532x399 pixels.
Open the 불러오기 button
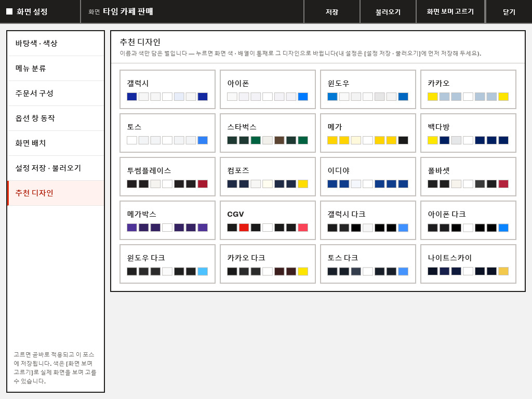point(388,11)
